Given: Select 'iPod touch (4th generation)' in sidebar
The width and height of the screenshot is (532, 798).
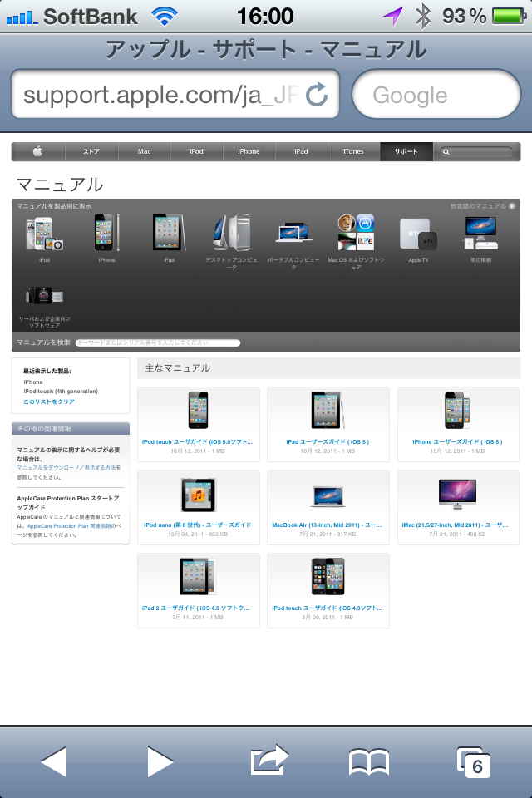Looking at the screenshot, I should [x=61, y=392].
